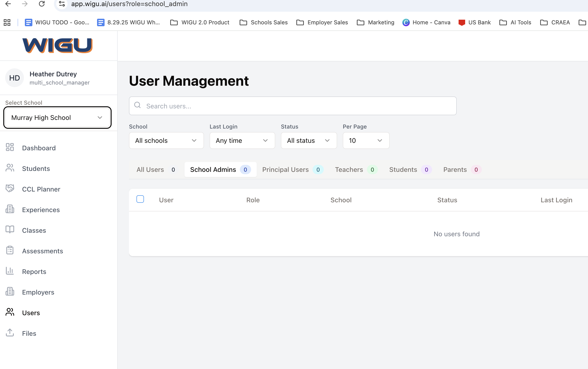The width and height of the screenshot is (588, 369).
Task: Click the Dashboard grid icon in sidebar
Action: point(10,148)
